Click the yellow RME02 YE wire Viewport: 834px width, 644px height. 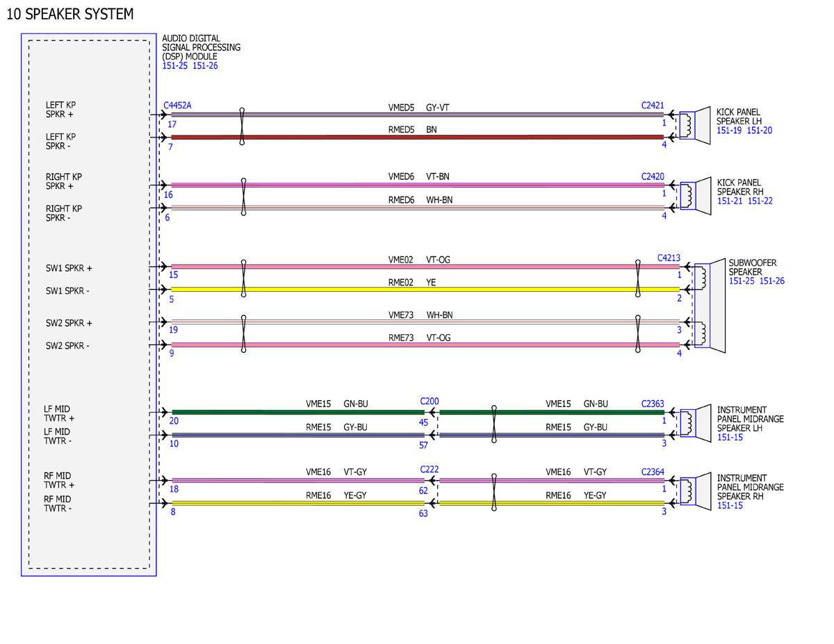click(425, 289)
